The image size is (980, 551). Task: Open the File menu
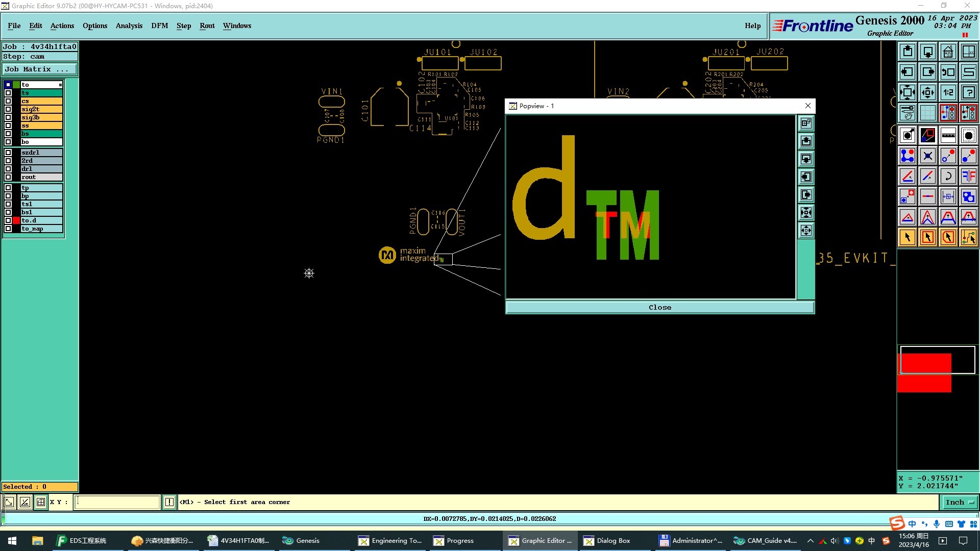click(x=14, y=26)
